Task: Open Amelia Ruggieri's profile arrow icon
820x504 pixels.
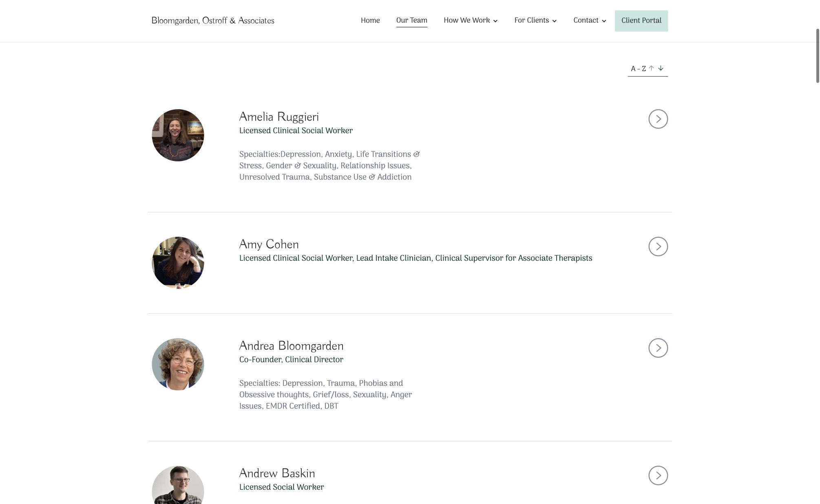Action: [658, 119]
